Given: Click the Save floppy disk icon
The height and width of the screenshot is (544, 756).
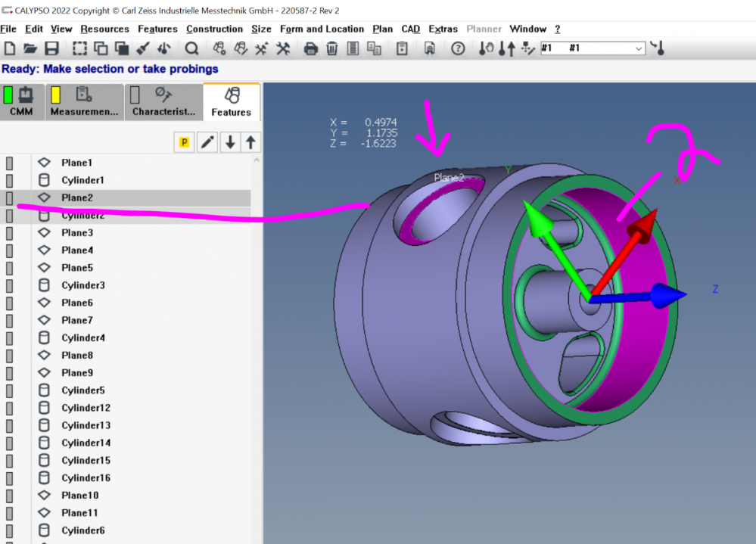Looking at the screenshot, I should (51, 48).
